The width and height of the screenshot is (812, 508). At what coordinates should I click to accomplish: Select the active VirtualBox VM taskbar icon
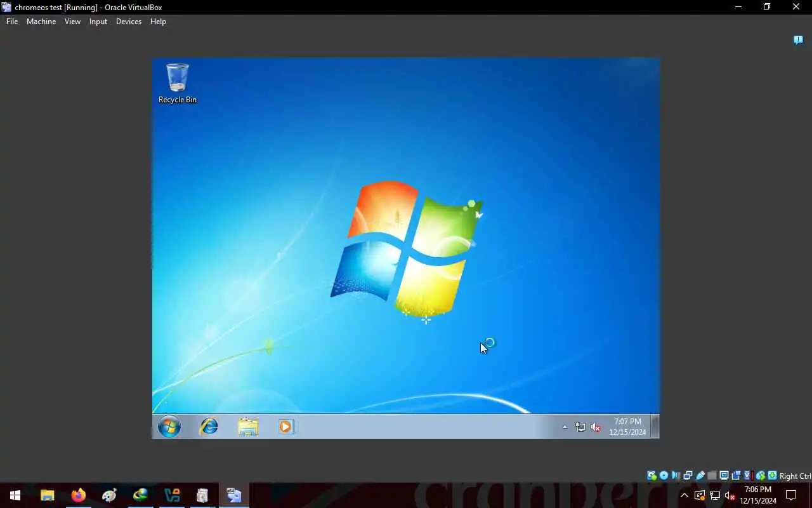[x=234, y=495]
